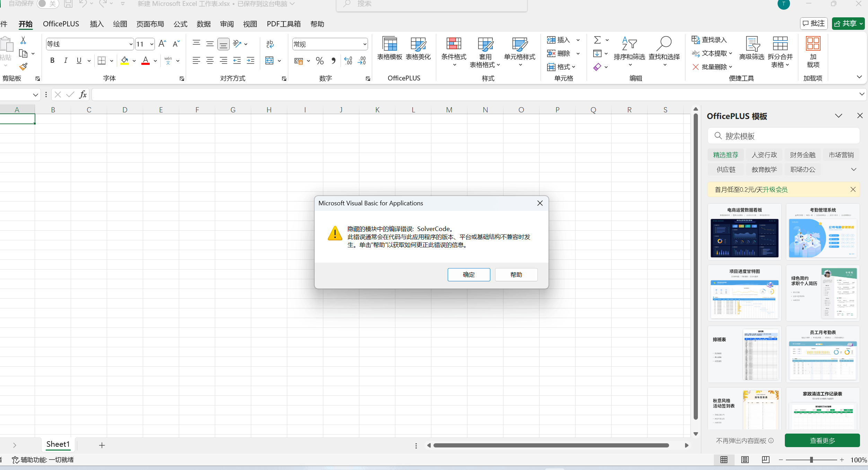
Task: Click the Format Painter brush icon
Action: click(23, 67)
